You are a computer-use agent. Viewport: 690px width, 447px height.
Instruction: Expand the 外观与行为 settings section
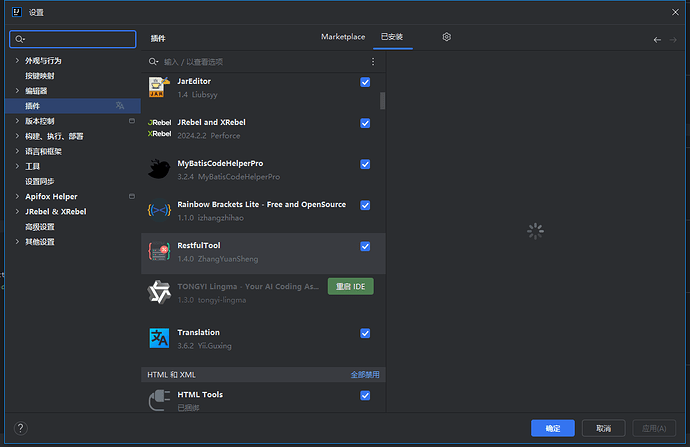click(17, 60)
